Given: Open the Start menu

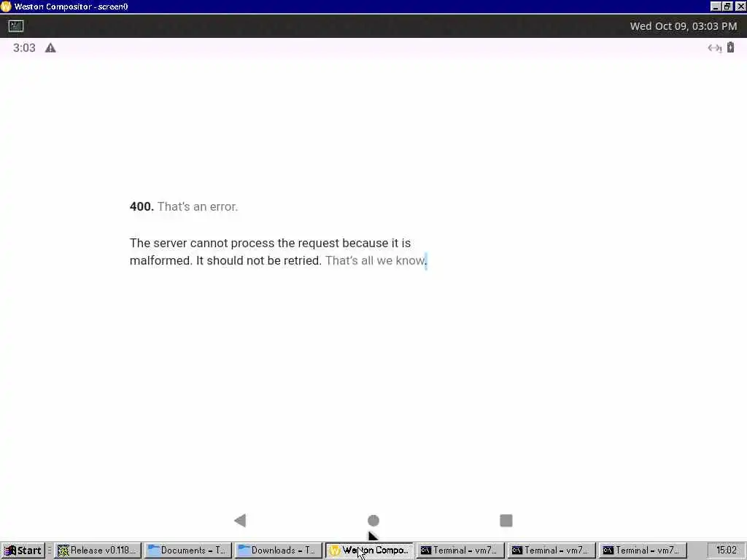Looking at the screenshot, I should pyautogui.click(x=23, y=551).
